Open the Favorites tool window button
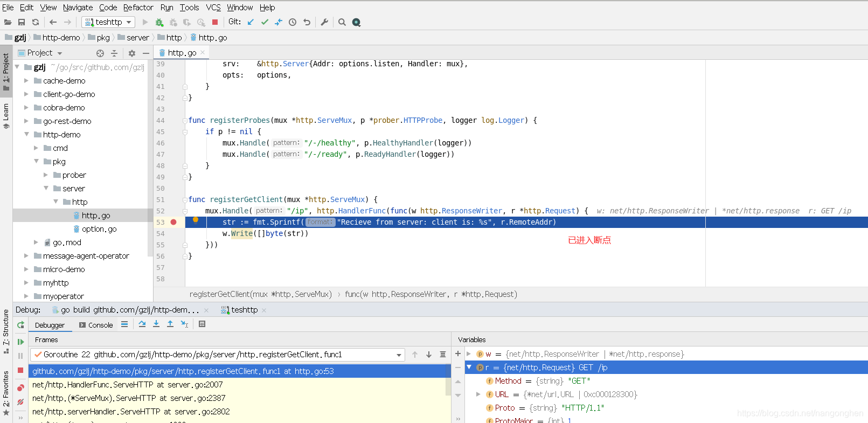The width and height of the screenshot is (868, 423). tap(6, 393)
